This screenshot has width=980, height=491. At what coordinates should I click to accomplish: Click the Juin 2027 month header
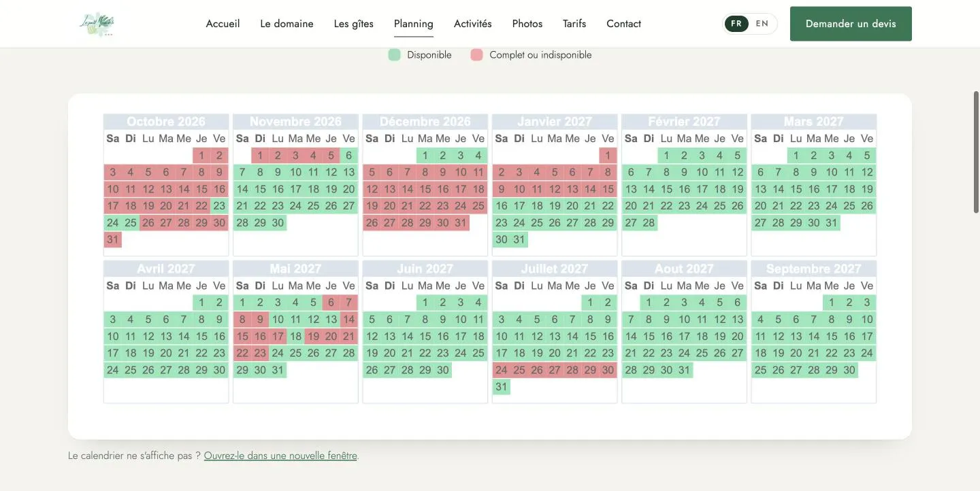pos(425,269)
